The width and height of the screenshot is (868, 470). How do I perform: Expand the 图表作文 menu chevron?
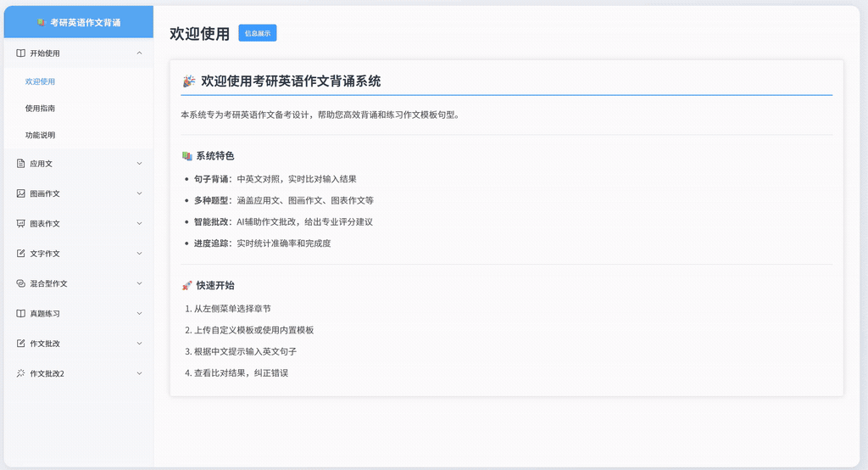click(x=139, y=223)
